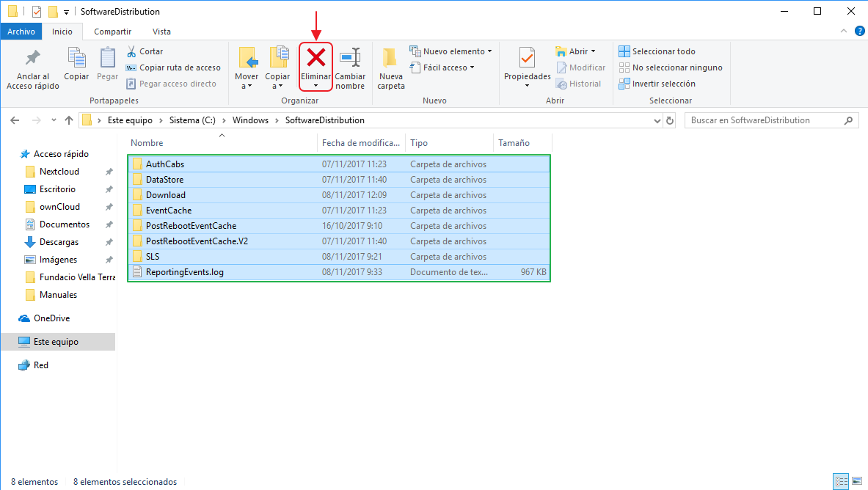Screen dimensions: 868x490
Task: Click the Propiedades icon in ribbon
Action: pyautogui.click(x=527, y=58)
